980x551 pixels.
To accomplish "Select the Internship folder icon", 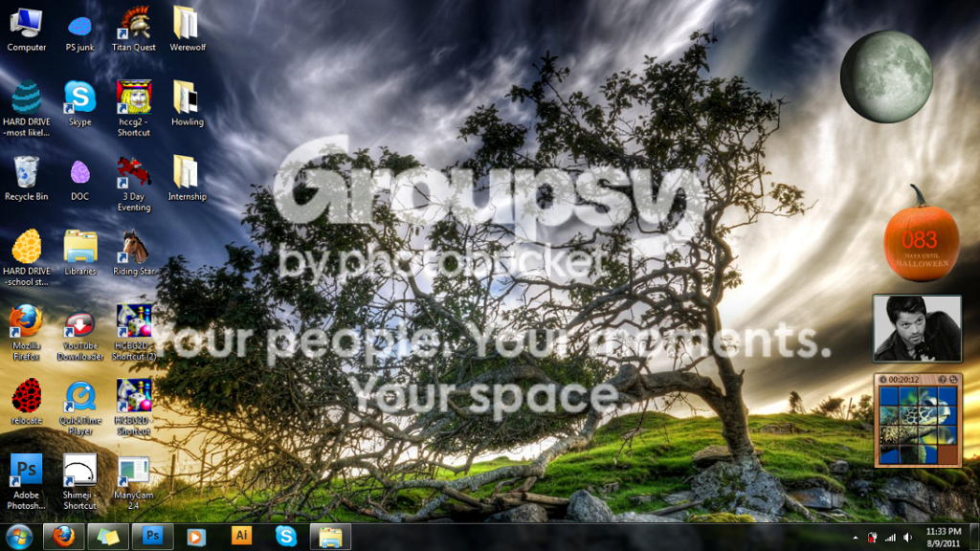I will tap(188, 179).
